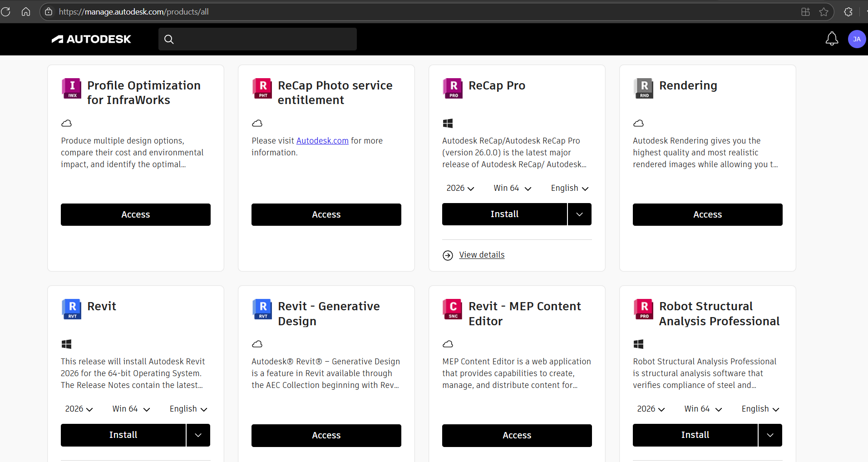Install Revit
The width and height of the screenshot is (868, 462).
tap(123, 435)
